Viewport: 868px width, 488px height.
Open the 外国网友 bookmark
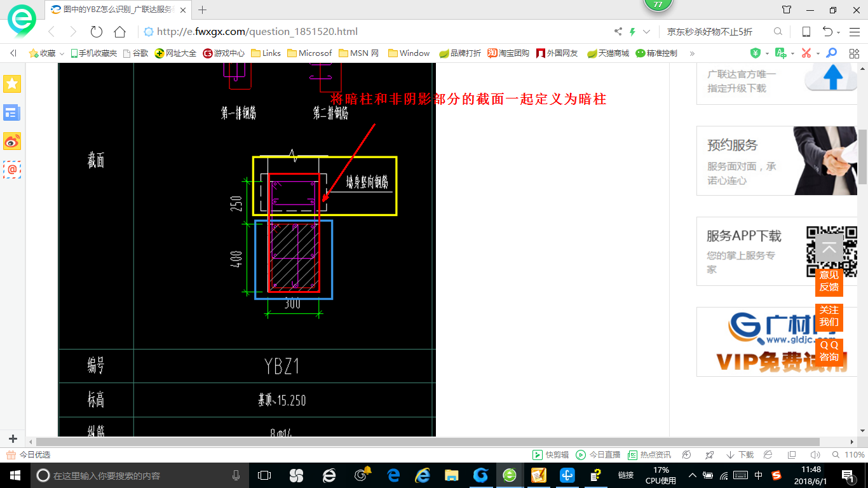point(557,53)
